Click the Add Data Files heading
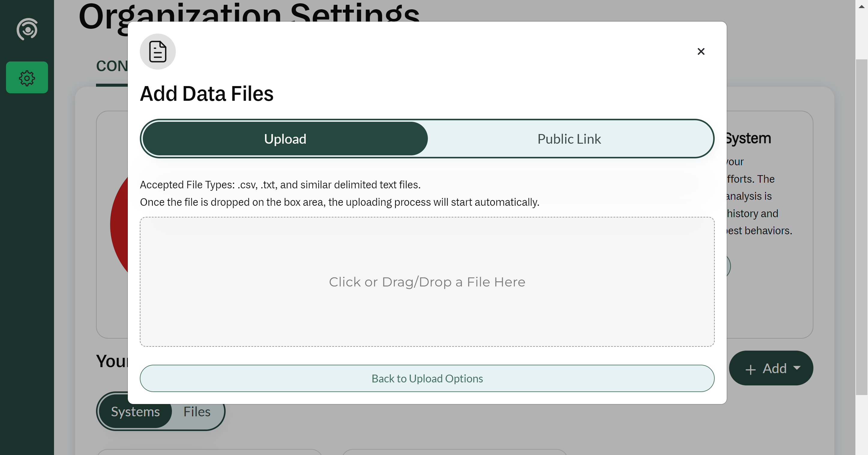 pos(206,94)
